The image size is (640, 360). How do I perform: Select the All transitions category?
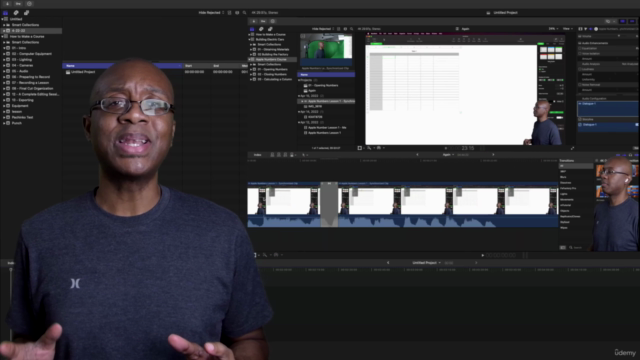pos(576,166)
